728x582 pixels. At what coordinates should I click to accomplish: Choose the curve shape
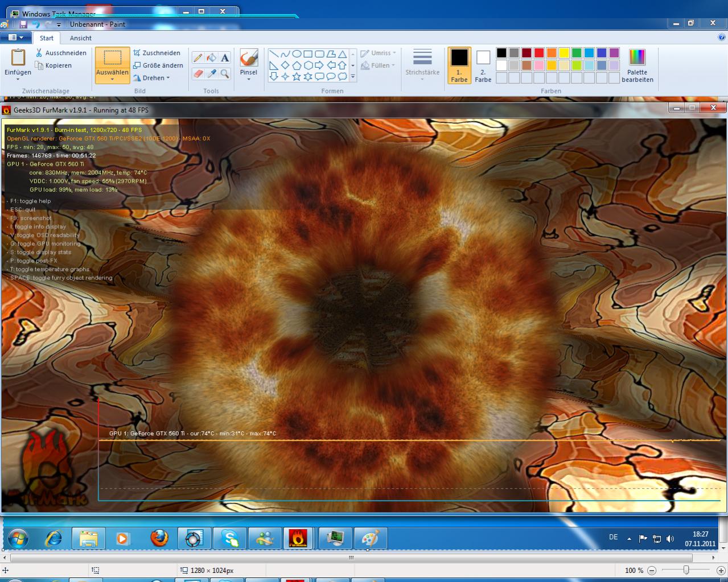coord(285,54)
